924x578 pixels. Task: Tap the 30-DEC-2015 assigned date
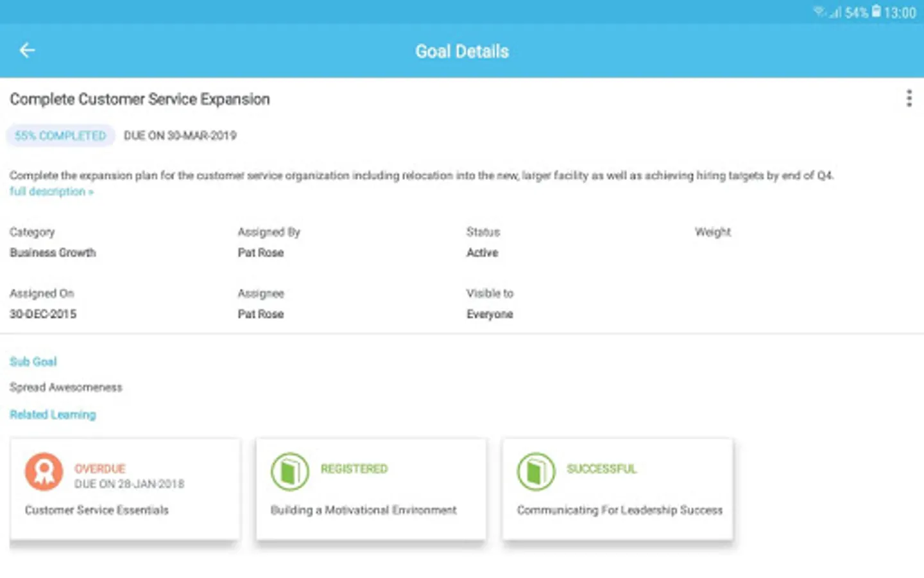coord(42,314)
